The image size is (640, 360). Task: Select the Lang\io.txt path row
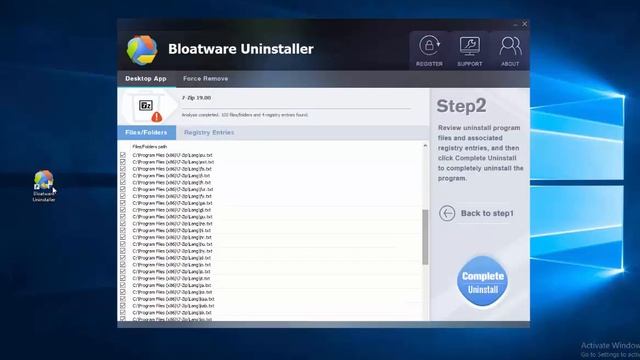pos(171,264)
